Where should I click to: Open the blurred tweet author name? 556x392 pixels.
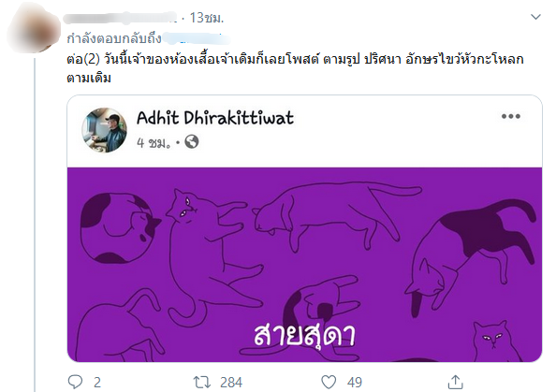120,18
